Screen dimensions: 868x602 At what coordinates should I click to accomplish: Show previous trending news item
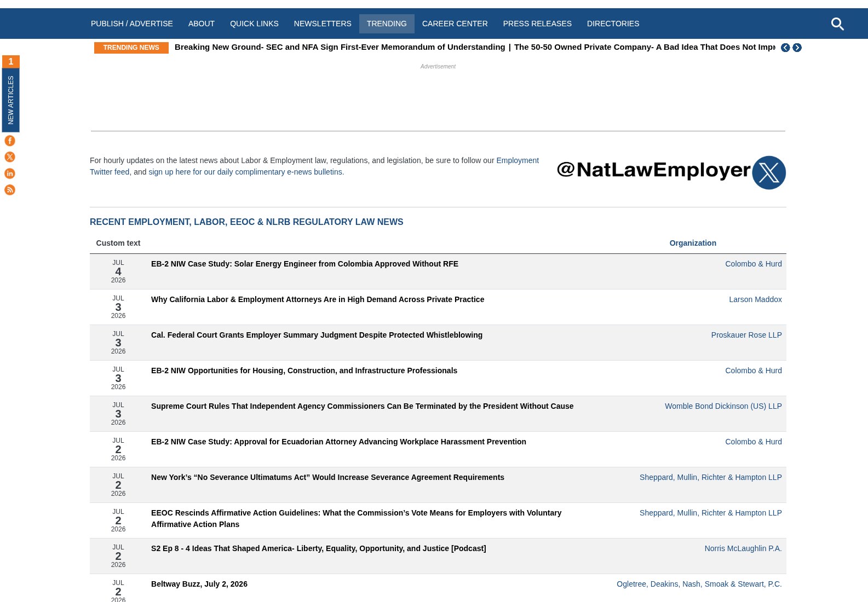tap(785, 48)
